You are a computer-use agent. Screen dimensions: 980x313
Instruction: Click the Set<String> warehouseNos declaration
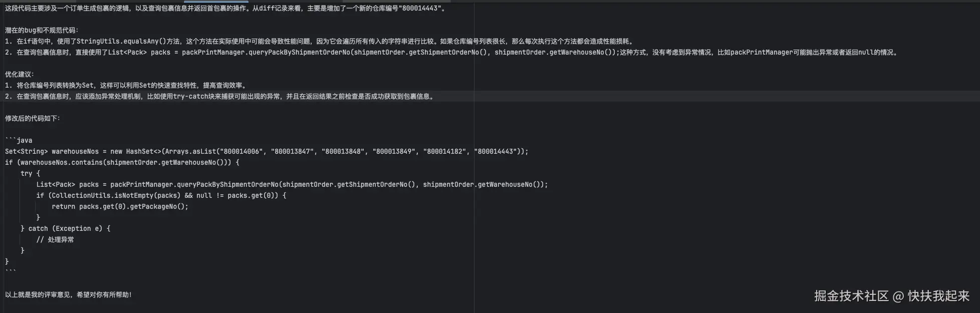click(x=52, y=152)
